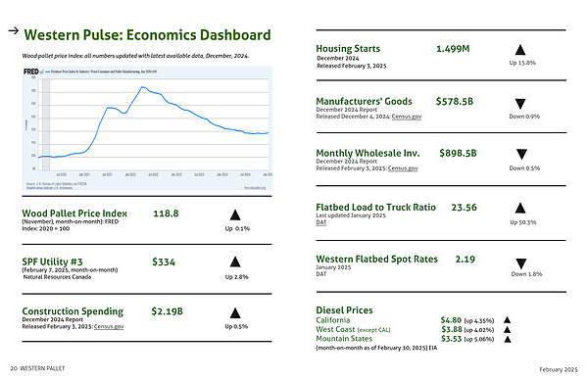Screen dimensions: 588x380
Task: Click the up triangle for Construction Spending
Action: (235, 313)
